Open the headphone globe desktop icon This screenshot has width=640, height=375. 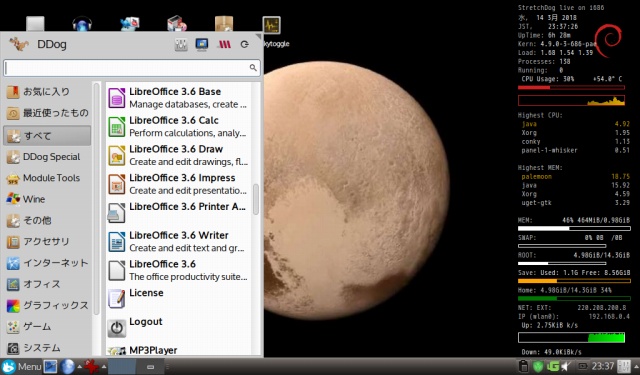(82, 24)
